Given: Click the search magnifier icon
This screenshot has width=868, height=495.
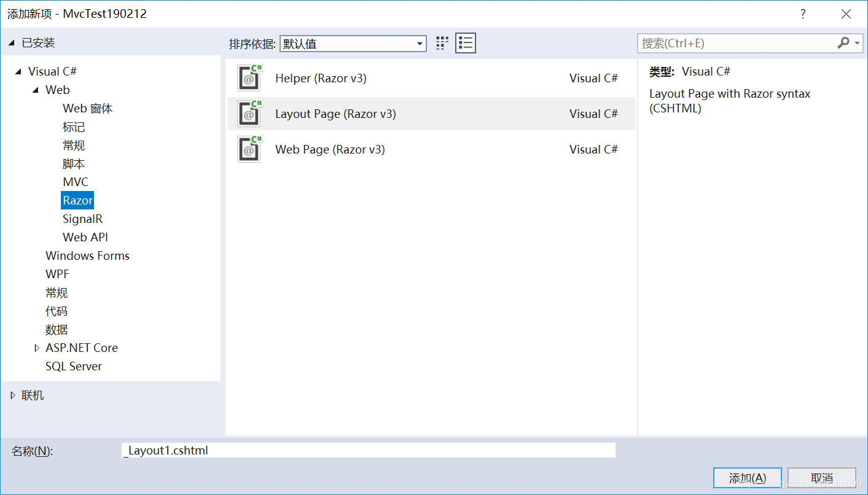Looking at the screenshot, I should (843, 43).
